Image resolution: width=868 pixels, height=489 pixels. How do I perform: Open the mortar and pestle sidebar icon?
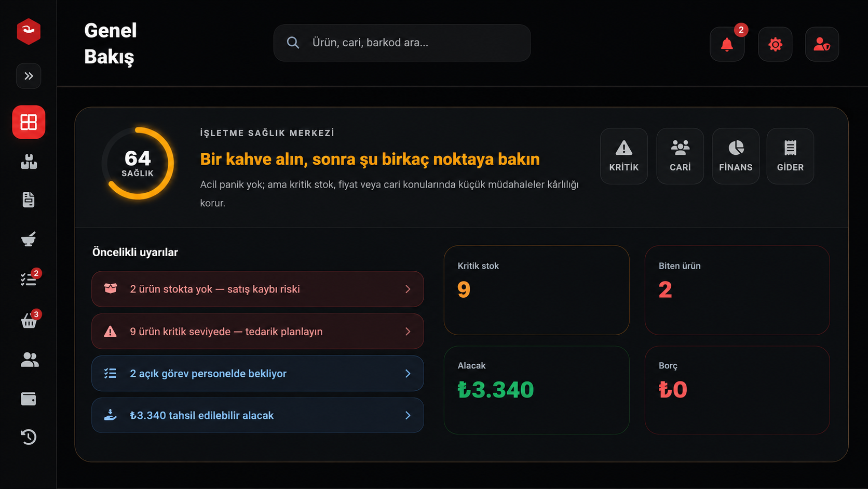pos(29,239)
